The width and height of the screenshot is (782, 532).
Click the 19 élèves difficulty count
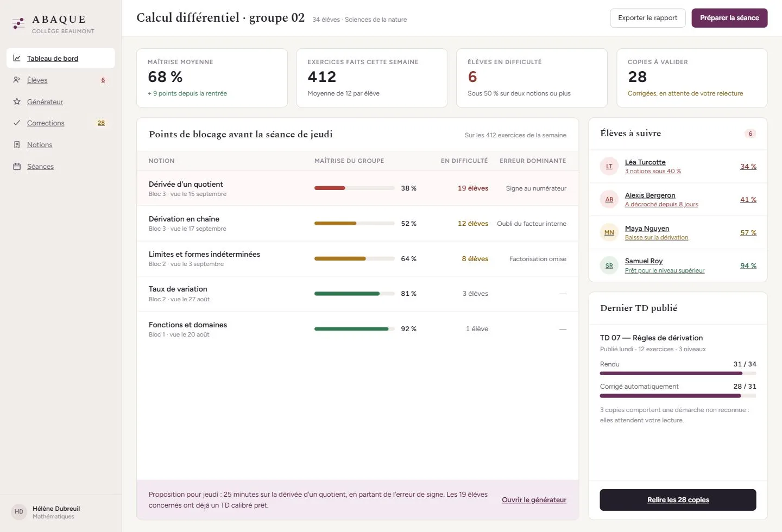coord(473,188)
